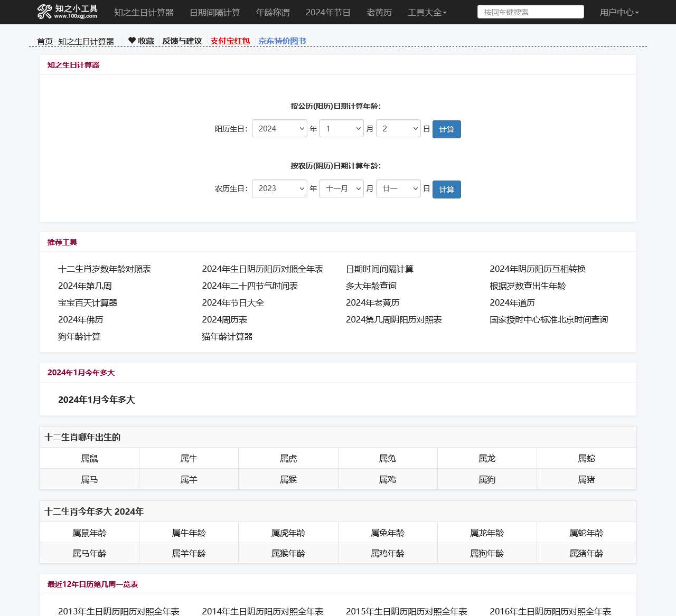
Task: Open the 2024周历表 link
Action: [x=224, y=319]
